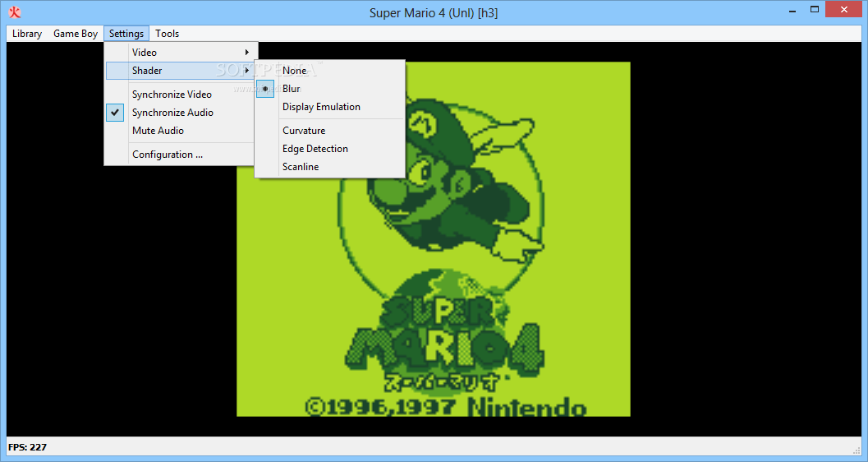Close the open Settings menu

tap(126, 33)
